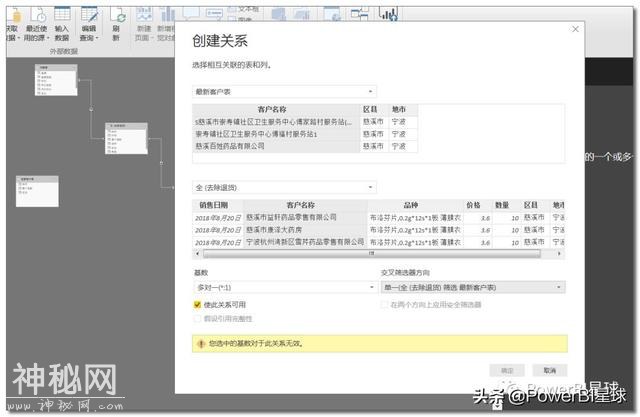Open the 全 (去除退货) table dropdown
640x417 pixels.
pos(284,187)
